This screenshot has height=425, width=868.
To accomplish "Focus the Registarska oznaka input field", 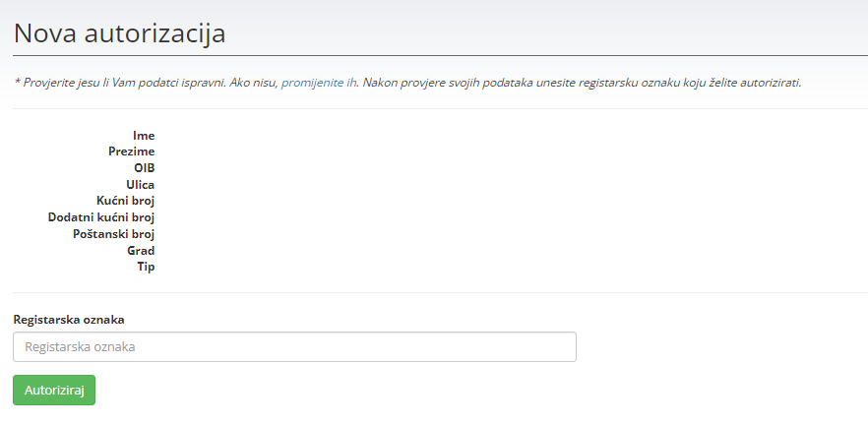I will coord(294,347).
